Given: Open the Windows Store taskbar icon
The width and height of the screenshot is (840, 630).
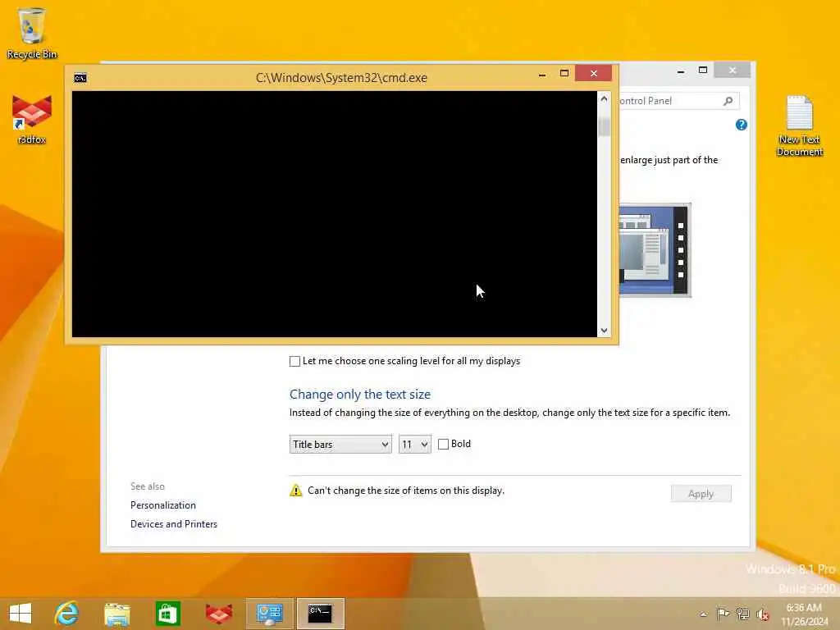Looking at the screenshot, I should click(x=167, y=614).
